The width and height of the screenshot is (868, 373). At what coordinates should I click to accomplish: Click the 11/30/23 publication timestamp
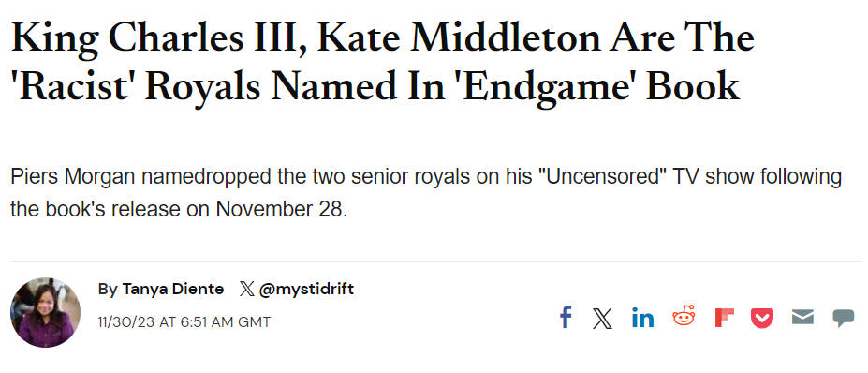coord(184,322)
